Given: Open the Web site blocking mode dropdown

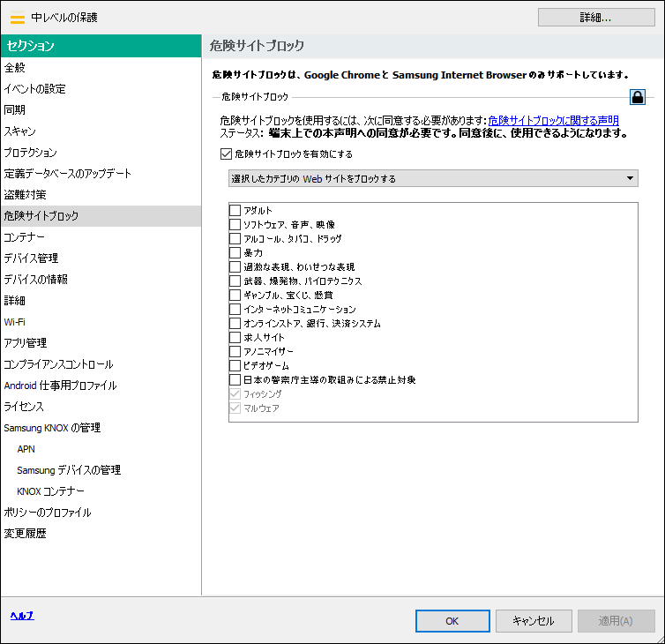Looking at the screenshot, I should [432, 179].
